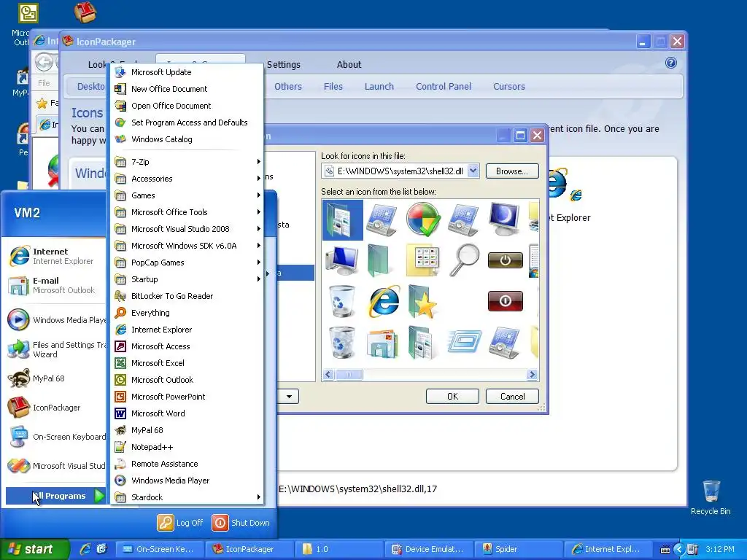This screenshot has height=560, width=747.
Task: Expand the PopCap Games submenu
Action: tap(187, 262)
